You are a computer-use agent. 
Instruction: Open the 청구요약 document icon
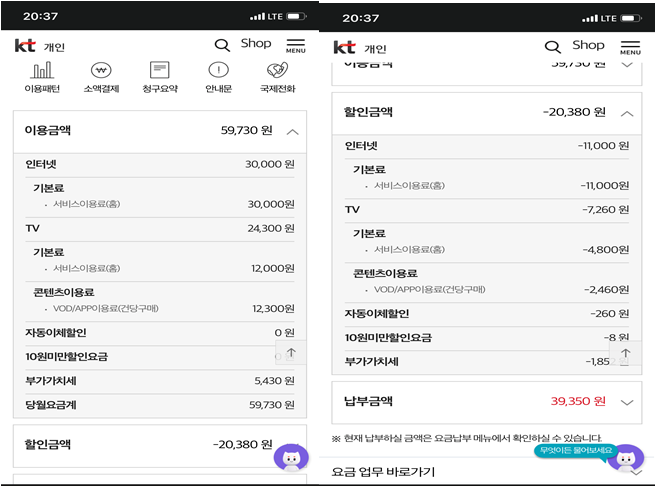point(159,71)
